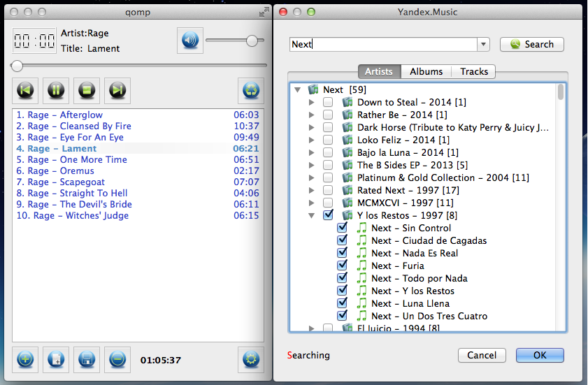Expand the Rated Next album
588x385 pixels.
pos(311,191)
